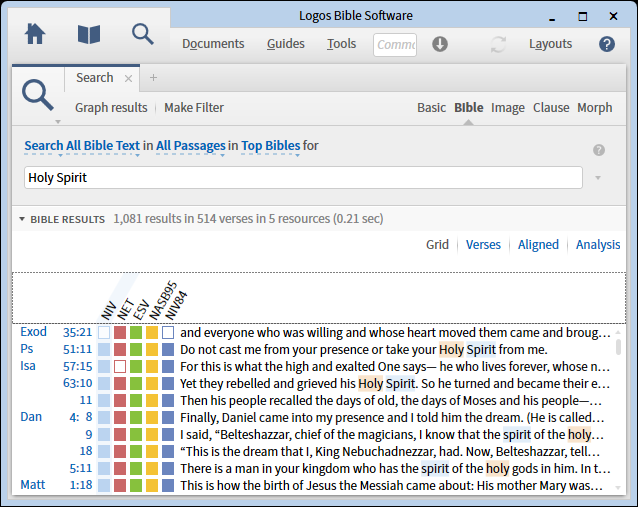Click the Aligned view link

tap(538, 245)
